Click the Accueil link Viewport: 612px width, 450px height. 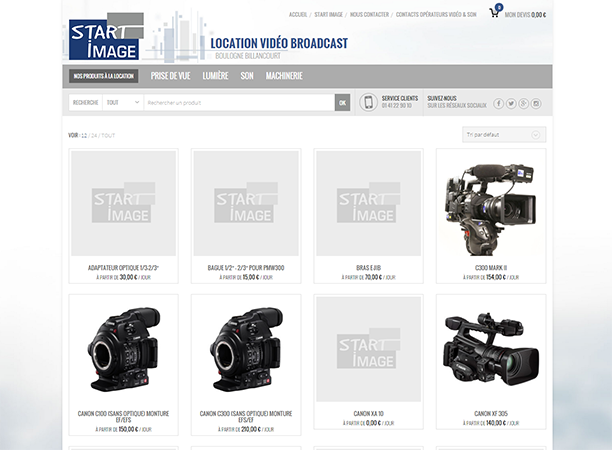[298, 14]
